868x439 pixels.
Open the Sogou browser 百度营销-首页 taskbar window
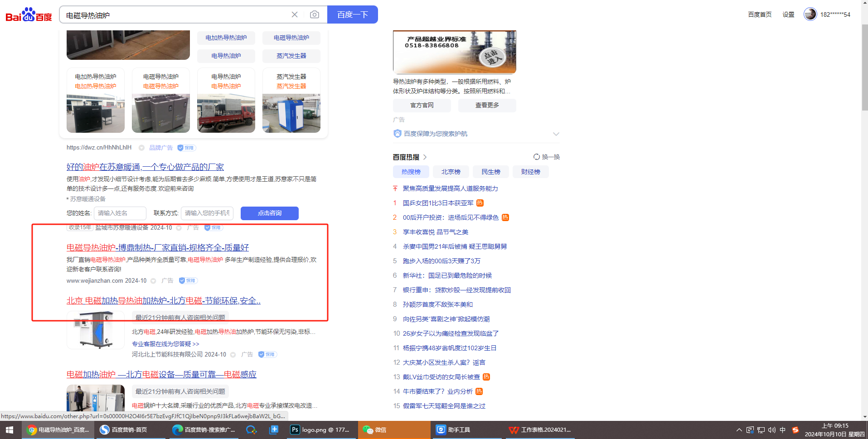click(130, 430)
